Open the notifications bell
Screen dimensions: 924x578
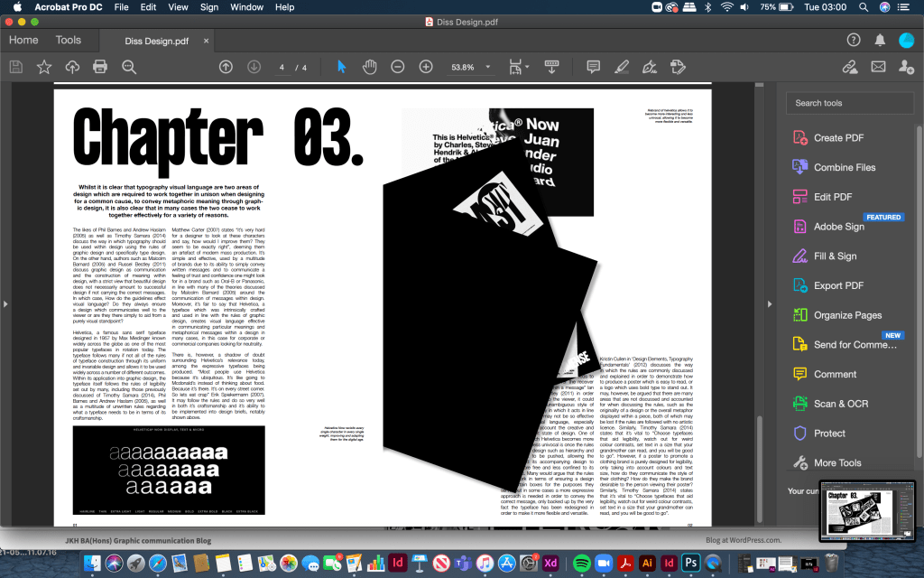(880, 40)
